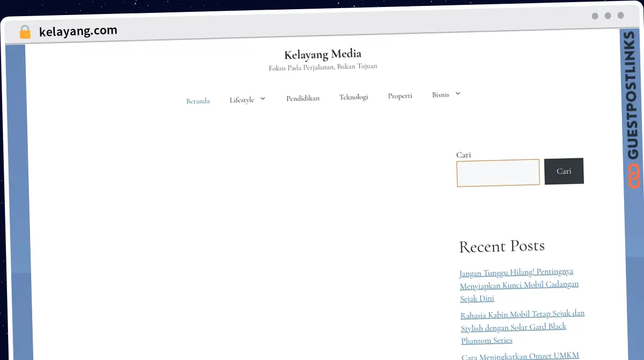Image resolution: width=644 pixels, height=360 pixels.
Task: Expand the Lifestyle submenu chevron
Action: pos(262,99)
